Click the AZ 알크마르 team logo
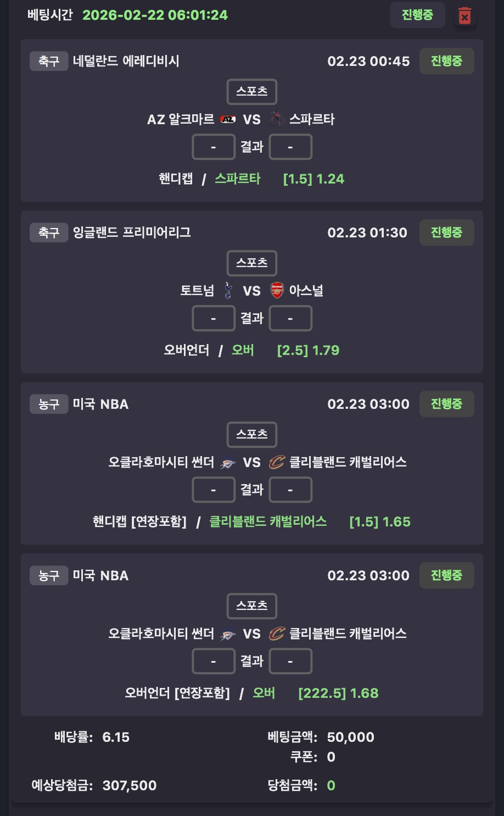504x816 pixels. point(228,119)
